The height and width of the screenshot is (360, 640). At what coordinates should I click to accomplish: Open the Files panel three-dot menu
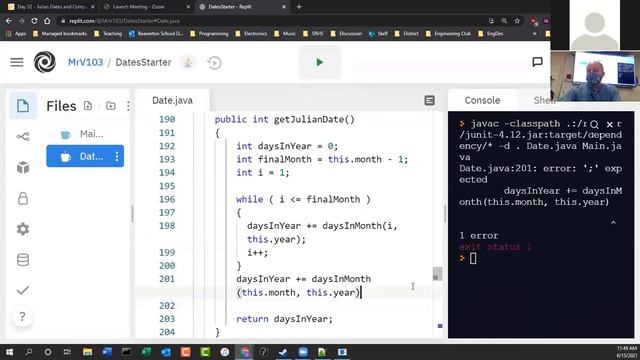pyautogui.click(x=128, y=106)
